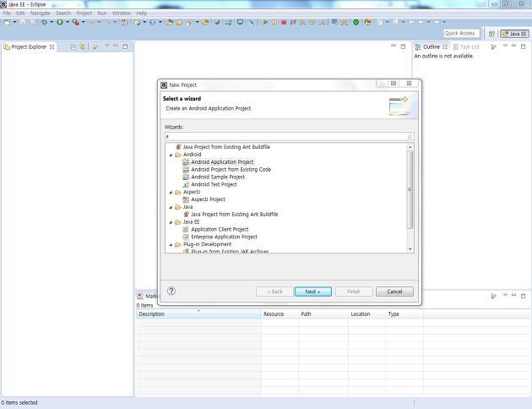Open the Search menu
This screenshot has height=409, width=532.
[x=63, y=13]
